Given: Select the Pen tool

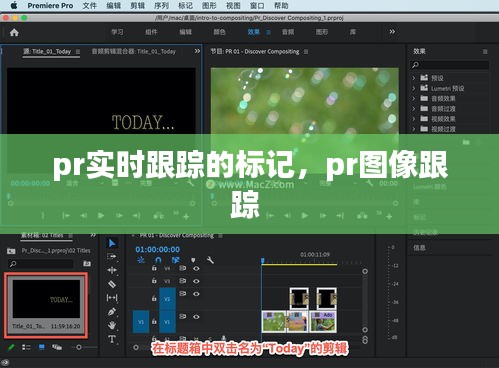Looking at the screenshot, I should tap(112, 312).
